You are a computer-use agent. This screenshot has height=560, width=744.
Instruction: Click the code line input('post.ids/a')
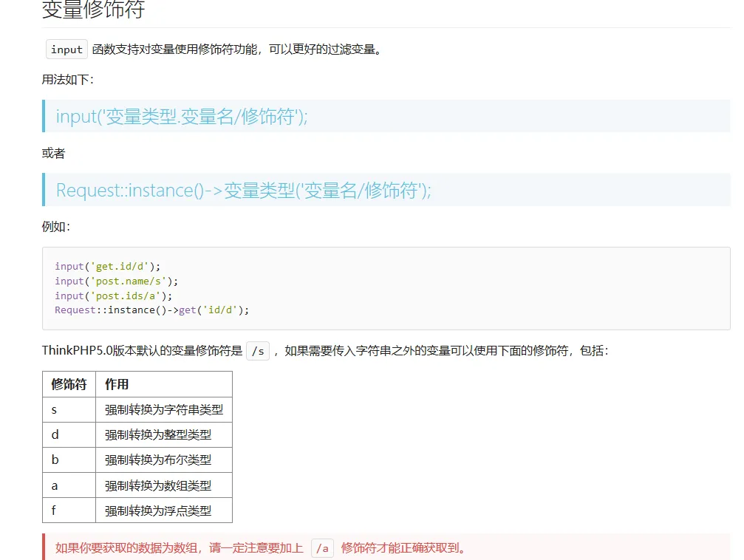pyautogui.click(x=113, y=296)
